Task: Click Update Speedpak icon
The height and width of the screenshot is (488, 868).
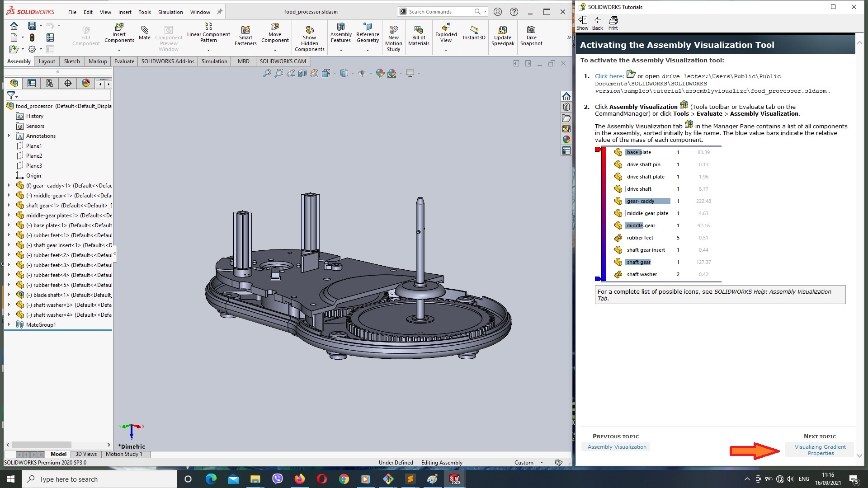Action: click(x=503, y=35)
